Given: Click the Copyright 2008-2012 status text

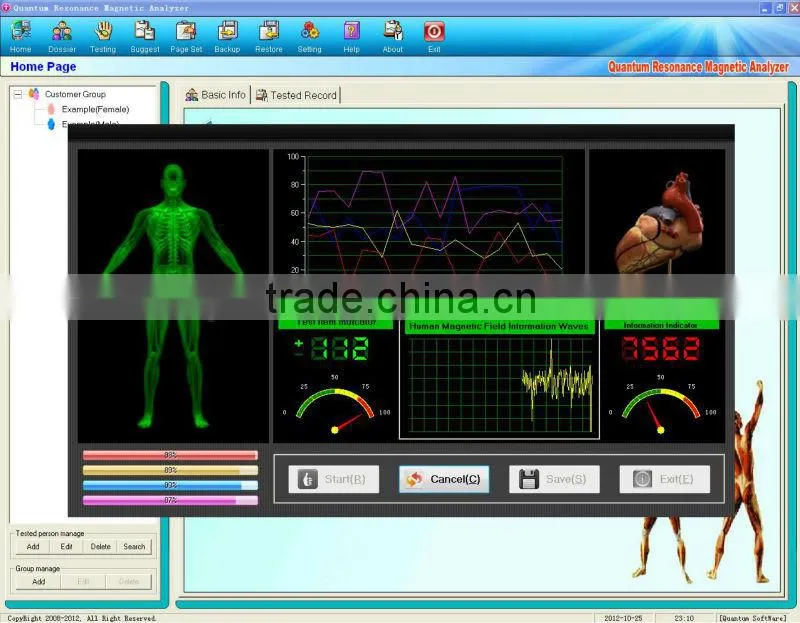Looking at the screenshot, I should pyautogui.click(x=82, y=618).
